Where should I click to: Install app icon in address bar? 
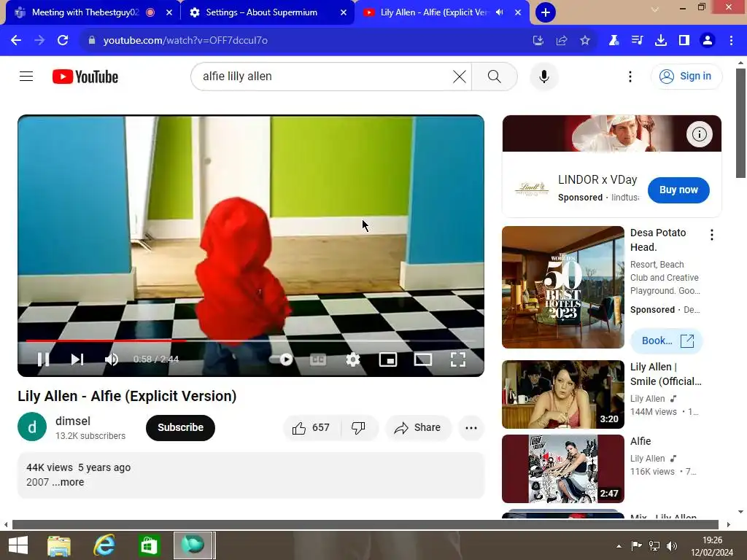538,40
